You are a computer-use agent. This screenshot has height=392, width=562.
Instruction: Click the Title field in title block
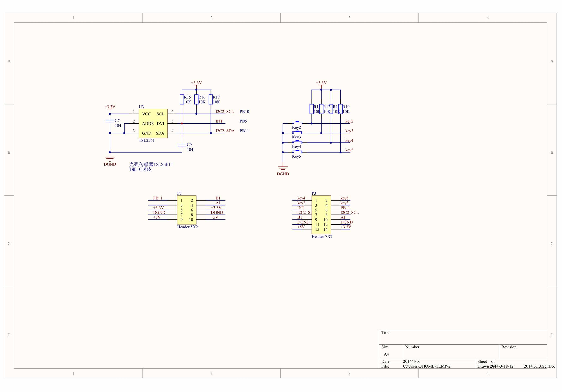click(463, 337)
